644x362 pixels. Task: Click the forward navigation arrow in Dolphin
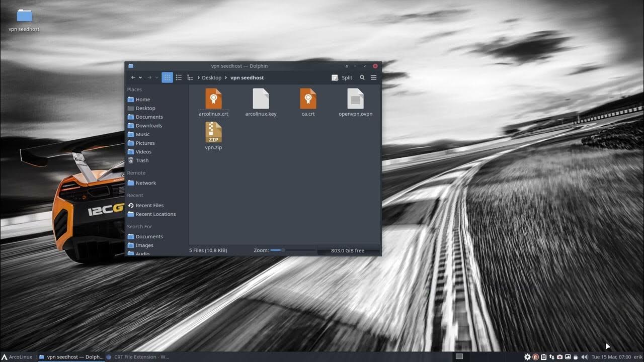click(149, 77)
